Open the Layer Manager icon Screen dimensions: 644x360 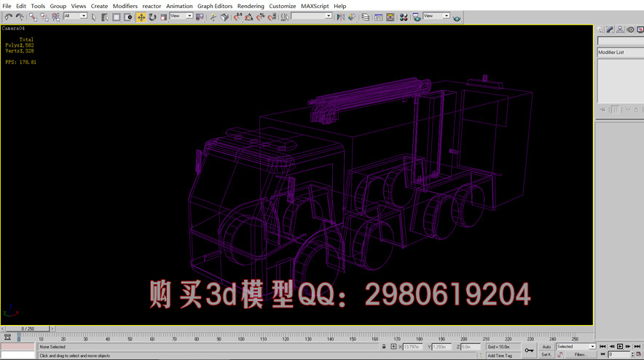pos(366,17)
